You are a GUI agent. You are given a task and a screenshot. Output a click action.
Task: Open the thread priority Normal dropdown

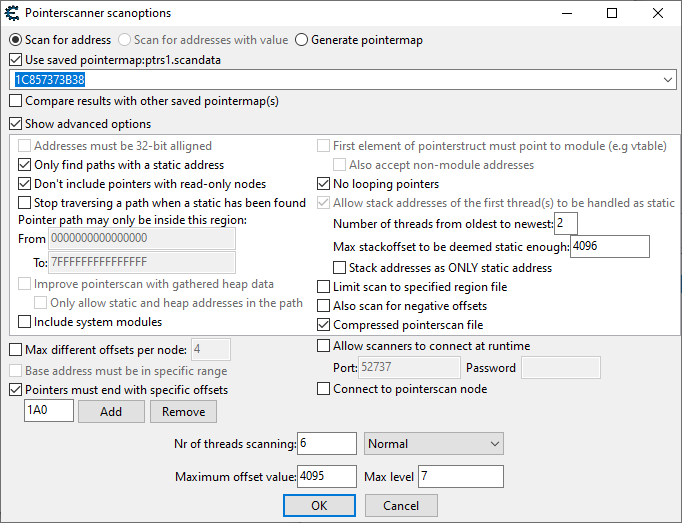pyautogui.click(x=434, y=443)
